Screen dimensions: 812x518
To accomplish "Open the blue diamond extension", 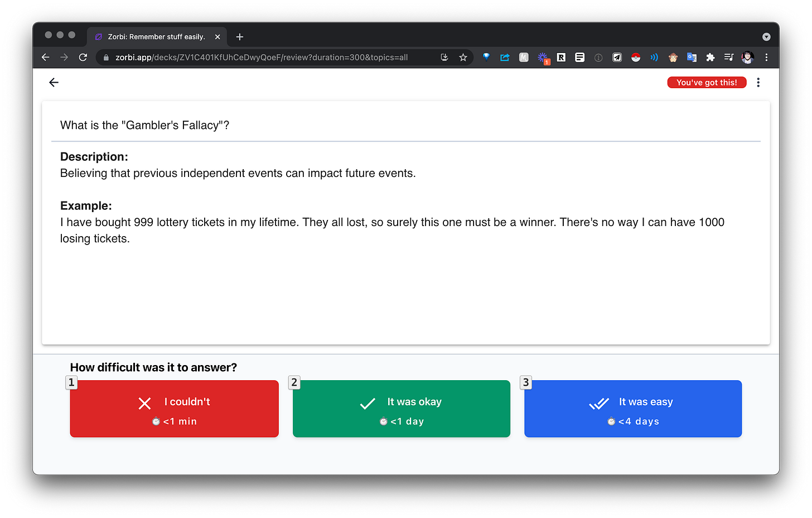I will coord(486,57).
